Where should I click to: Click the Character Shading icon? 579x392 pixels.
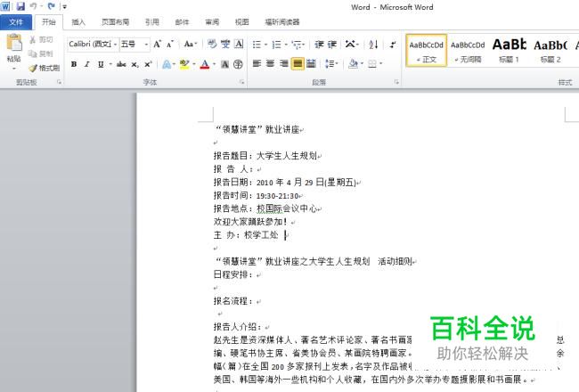click(224, 64)
